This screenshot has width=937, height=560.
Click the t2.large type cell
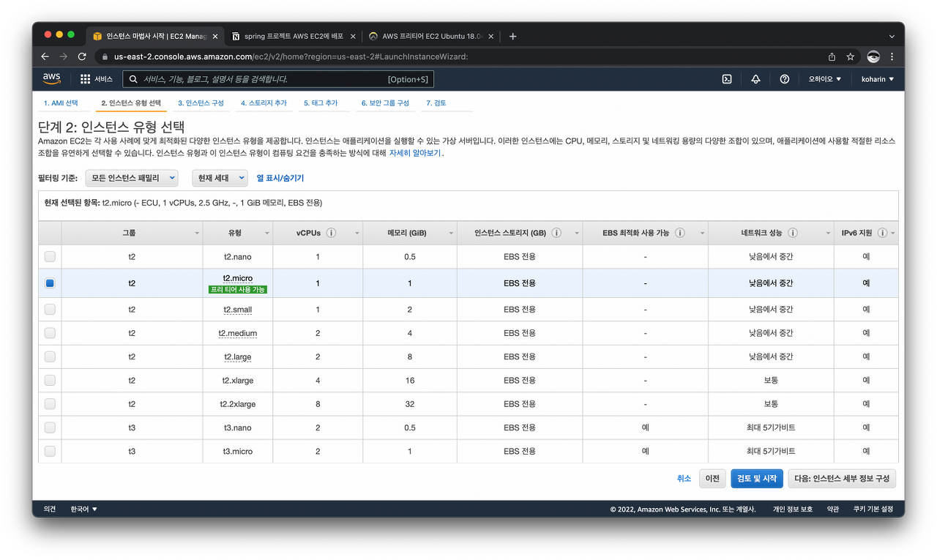(x=238, y=356)
